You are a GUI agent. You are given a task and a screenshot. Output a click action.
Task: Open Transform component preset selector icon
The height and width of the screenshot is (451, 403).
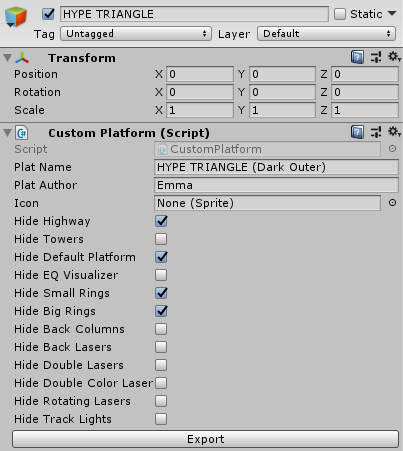376,57
